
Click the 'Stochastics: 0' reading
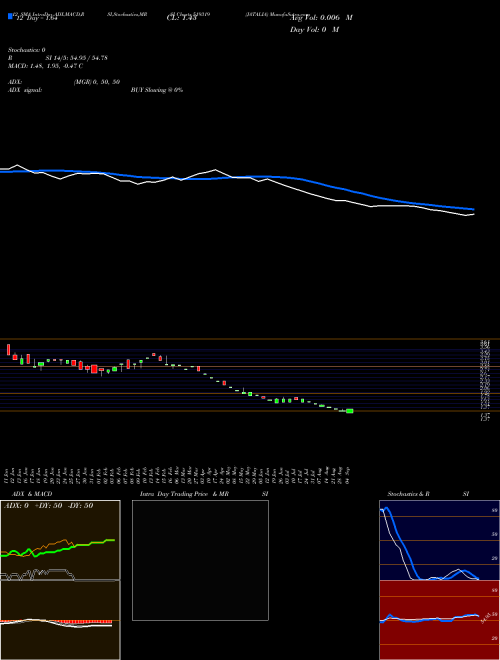point(27,50)
